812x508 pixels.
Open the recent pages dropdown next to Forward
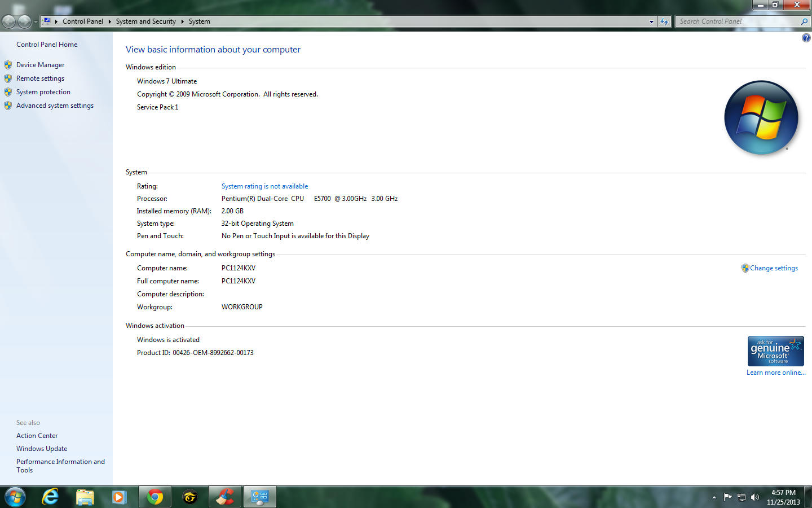[x=36, y=22]
